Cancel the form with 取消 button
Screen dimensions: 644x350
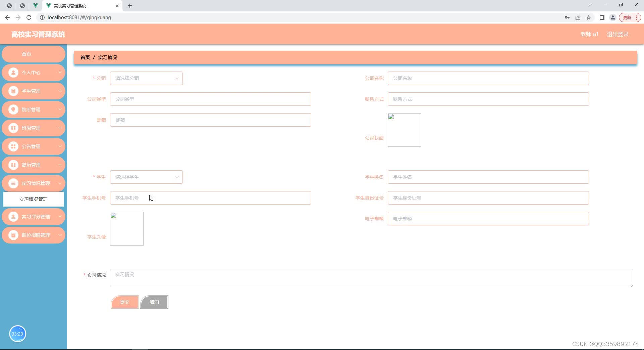coord(154,302)
